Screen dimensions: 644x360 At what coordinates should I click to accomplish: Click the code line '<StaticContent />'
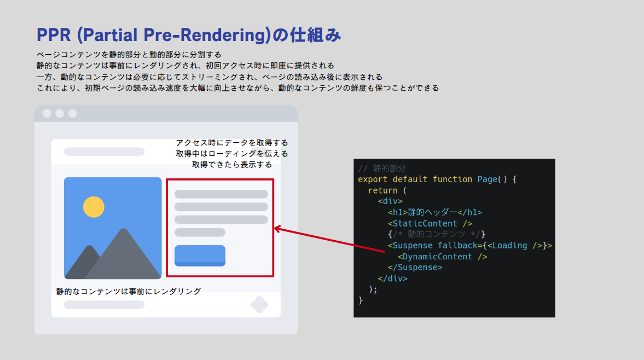(x=430, y=224)
